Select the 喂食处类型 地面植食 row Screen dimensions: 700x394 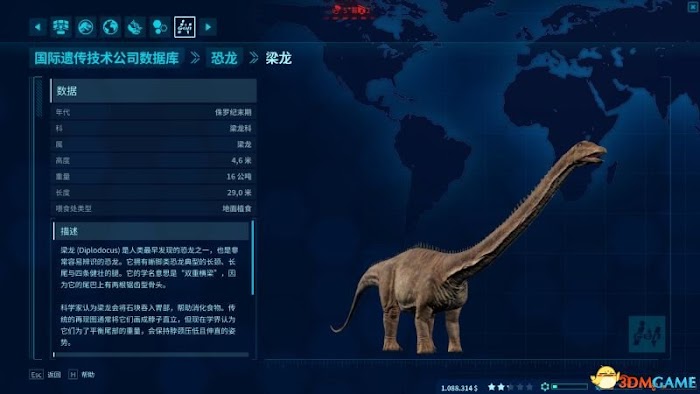click(154, 208)
